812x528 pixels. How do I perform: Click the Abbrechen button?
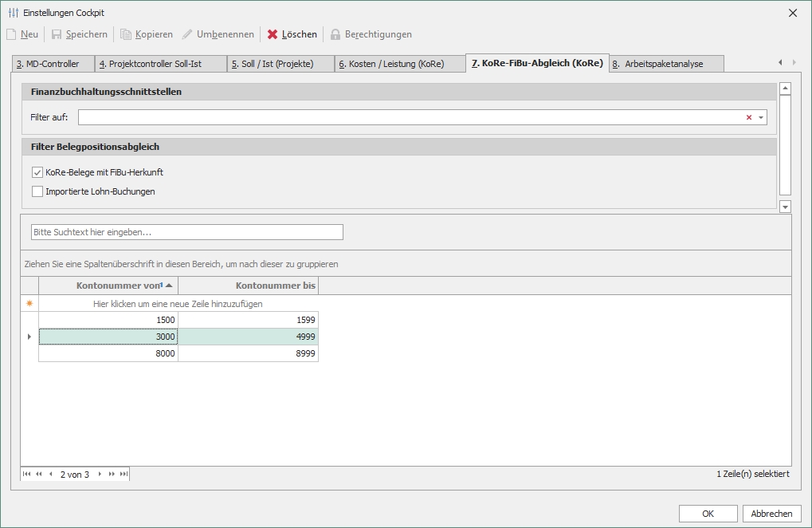pos(771,514)
